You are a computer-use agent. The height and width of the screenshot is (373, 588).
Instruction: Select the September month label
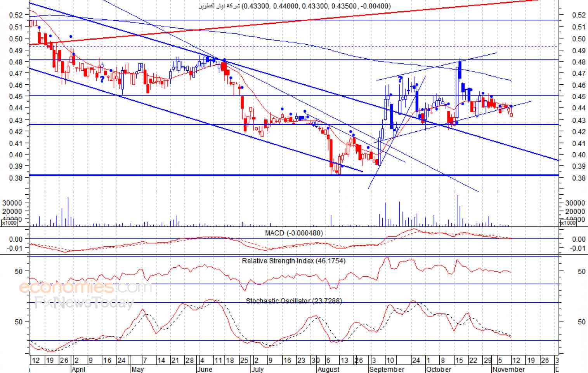(x=387, y=369)
